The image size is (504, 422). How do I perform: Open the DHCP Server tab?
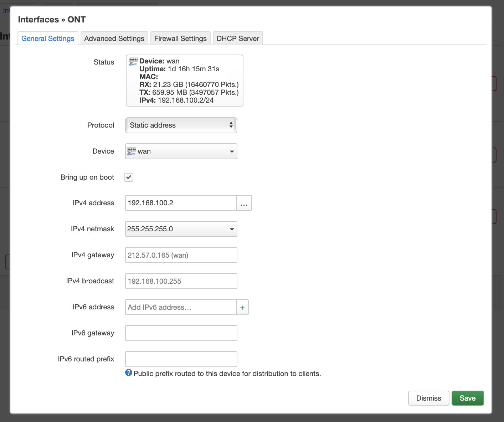(x=238, y=38)
